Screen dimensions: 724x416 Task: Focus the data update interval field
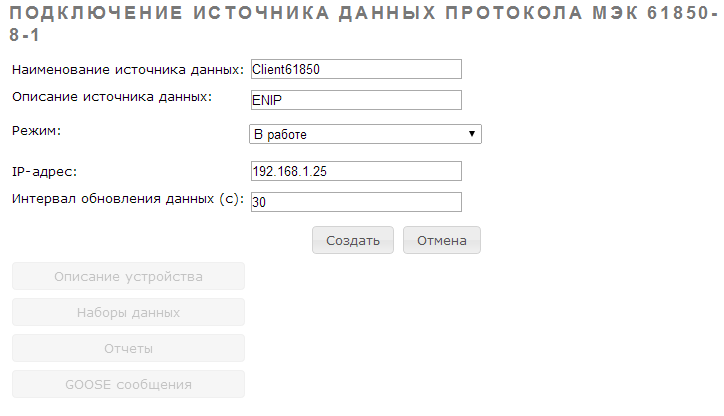pyautogui.click(x=355, y=202)
